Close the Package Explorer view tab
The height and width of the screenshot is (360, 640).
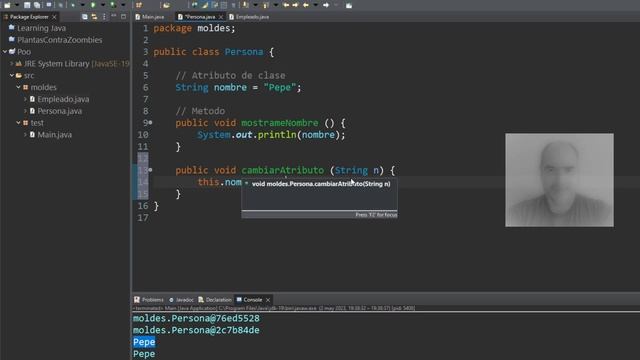tap(54, 17)
